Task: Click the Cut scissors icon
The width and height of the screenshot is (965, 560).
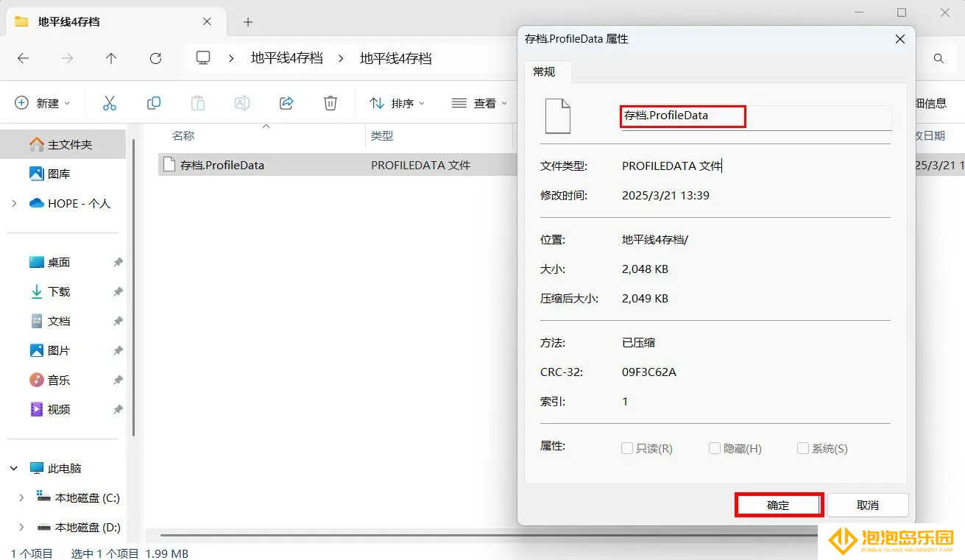Action: [x=110, y=103]
